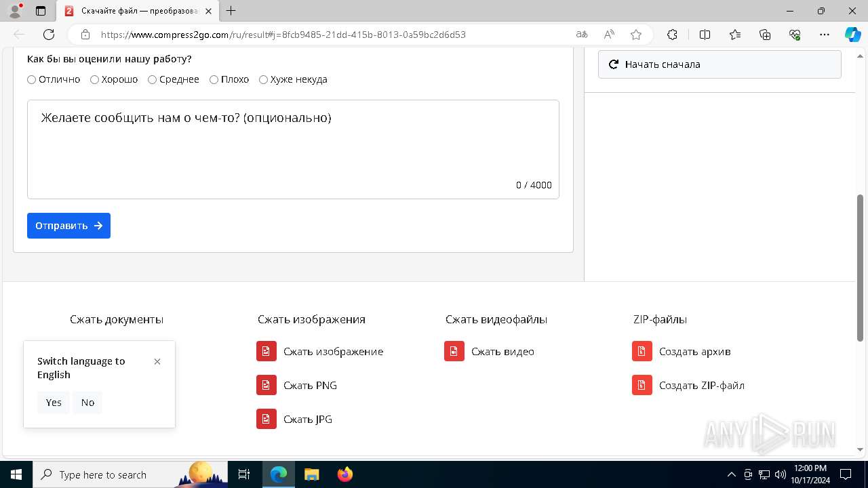Click the Сжать документы heading
This screenshot has height=488, width=868.
coord(117,319)
